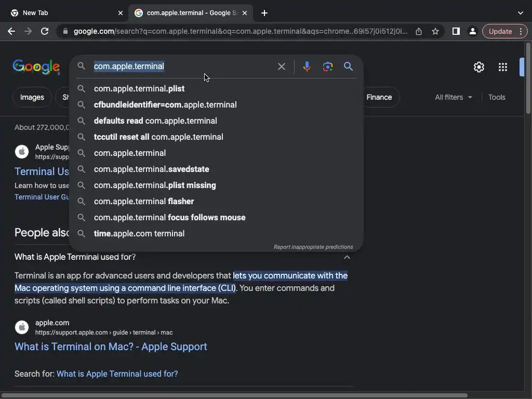Choose suggestion cfbundleidentifier=com.apple.terminal
532x399 pixels.
[x=216, y=104]
